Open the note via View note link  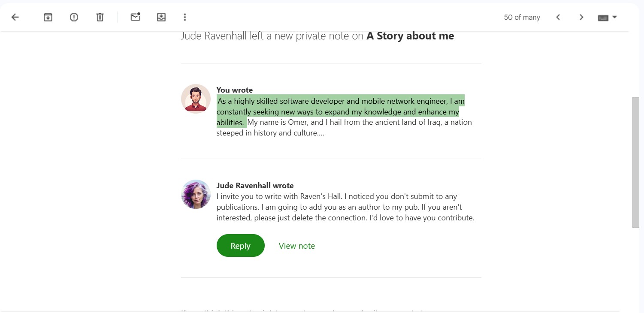coord(297,245)
